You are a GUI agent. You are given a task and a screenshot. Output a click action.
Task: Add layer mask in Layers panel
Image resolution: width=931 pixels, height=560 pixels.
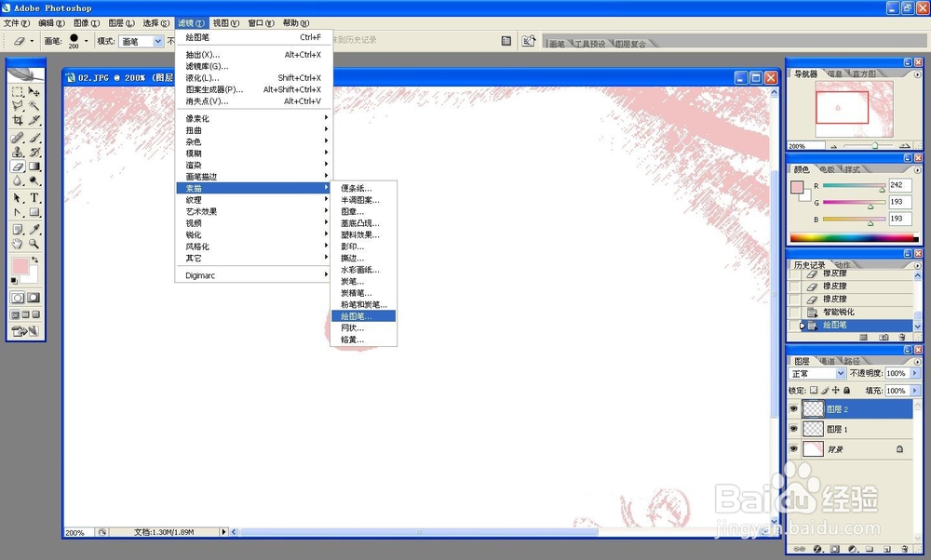(835, 549)
